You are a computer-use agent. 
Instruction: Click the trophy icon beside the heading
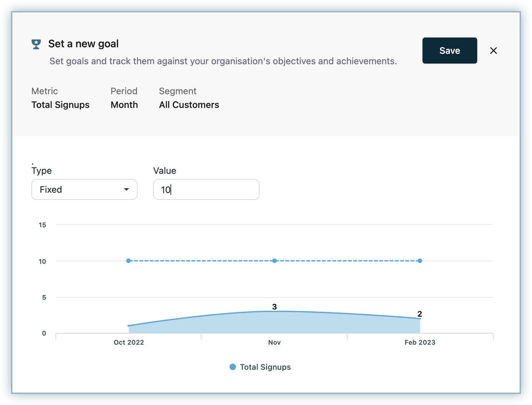[36, 44]
